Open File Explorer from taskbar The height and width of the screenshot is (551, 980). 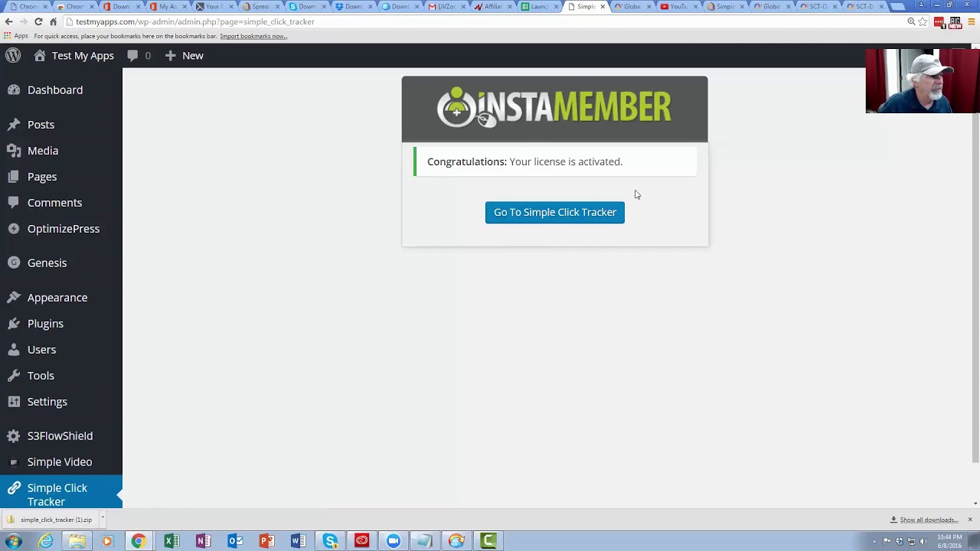click(77, 541)
